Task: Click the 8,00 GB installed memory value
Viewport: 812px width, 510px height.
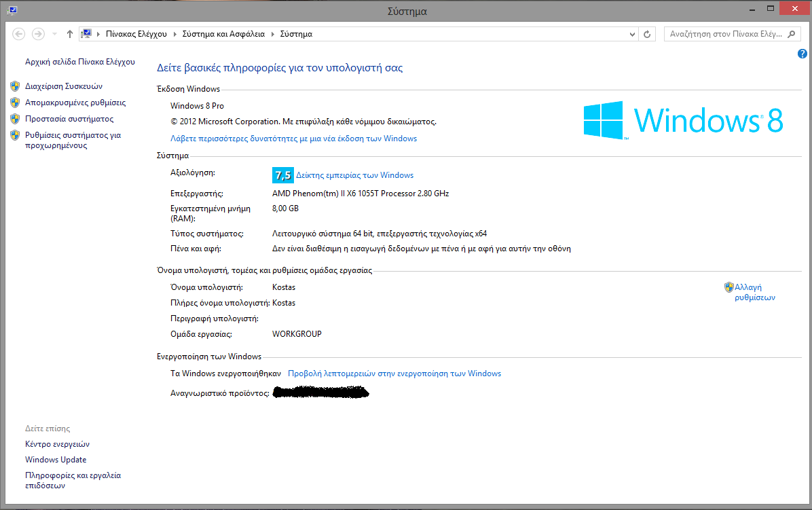Action: [285, 208]
